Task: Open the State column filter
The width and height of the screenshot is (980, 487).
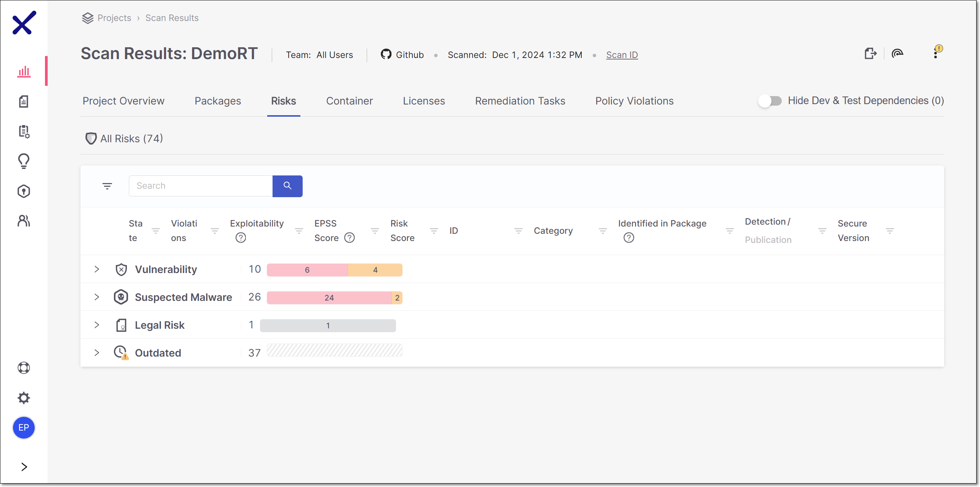Action: click(x=156, y=231)
